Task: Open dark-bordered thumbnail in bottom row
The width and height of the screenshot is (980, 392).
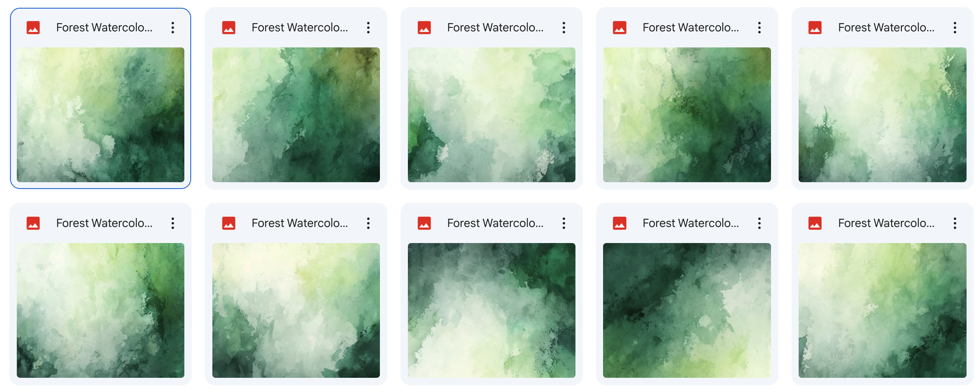Action: click(491, 310)
